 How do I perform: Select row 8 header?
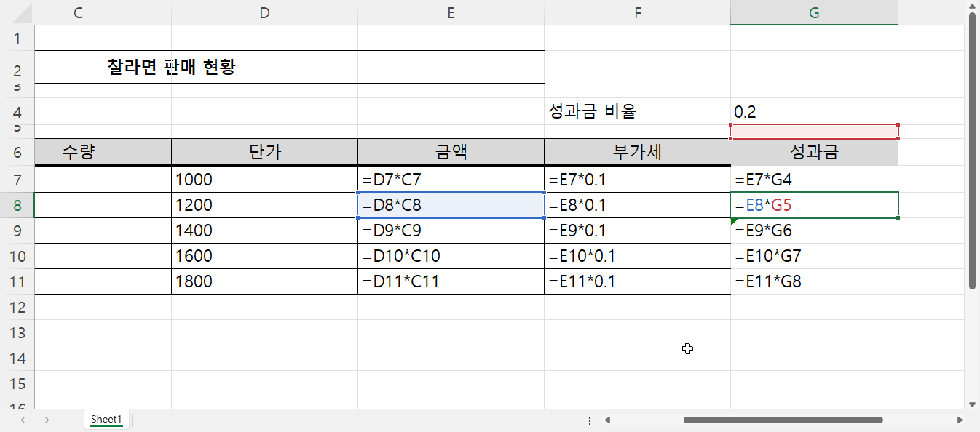tap(17, 205)
